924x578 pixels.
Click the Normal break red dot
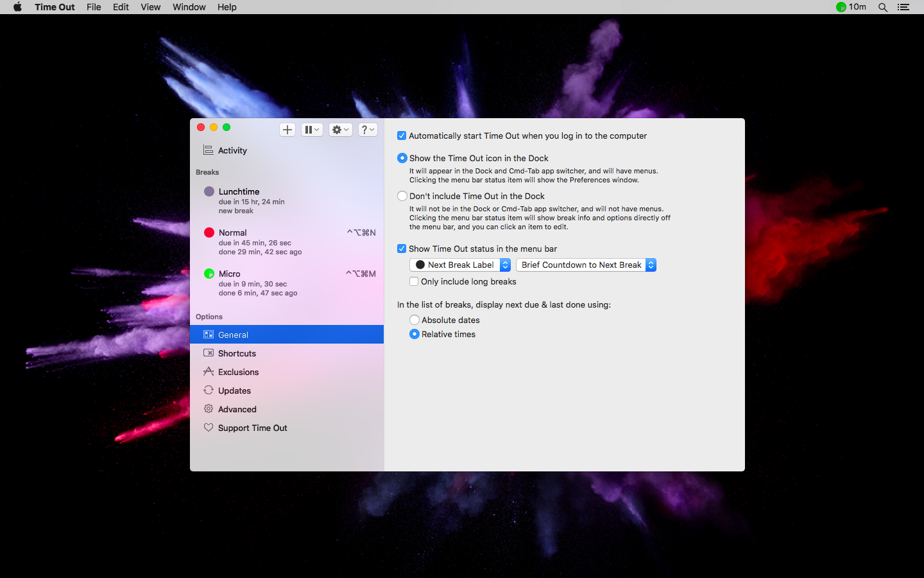pos(209,232)
